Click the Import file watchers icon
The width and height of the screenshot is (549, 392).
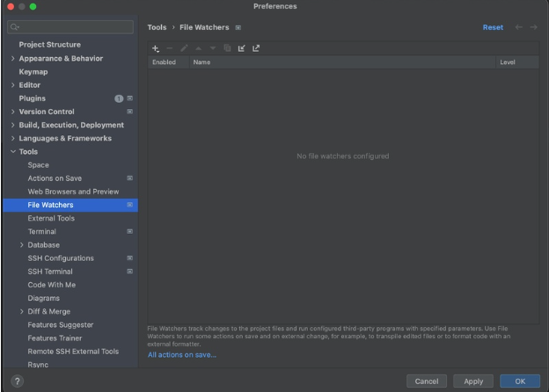(241, 48)
